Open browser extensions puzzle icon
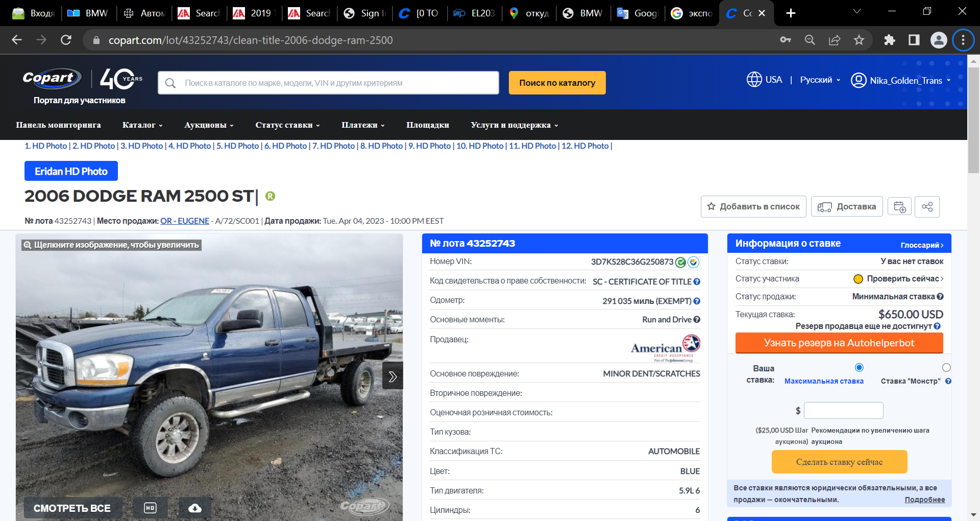 click(890, 40)
